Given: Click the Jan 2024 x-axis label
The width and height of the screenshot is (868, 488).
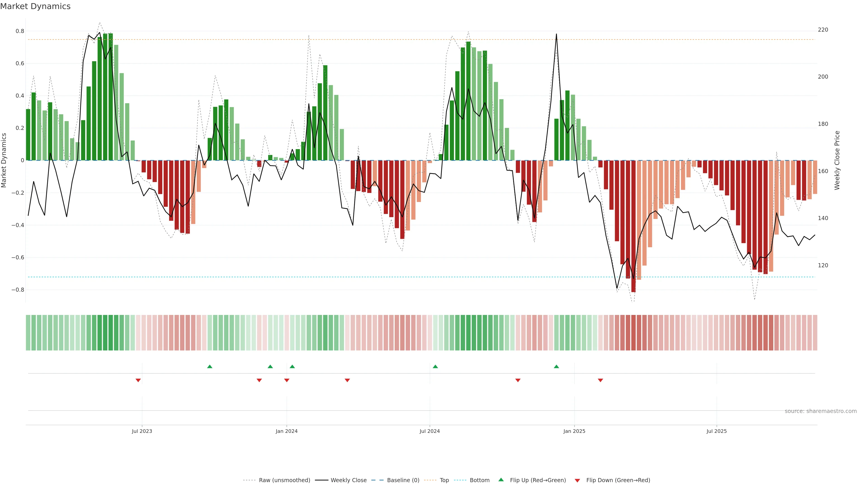Looking at the screenshot, I should (x=286, y=431).
